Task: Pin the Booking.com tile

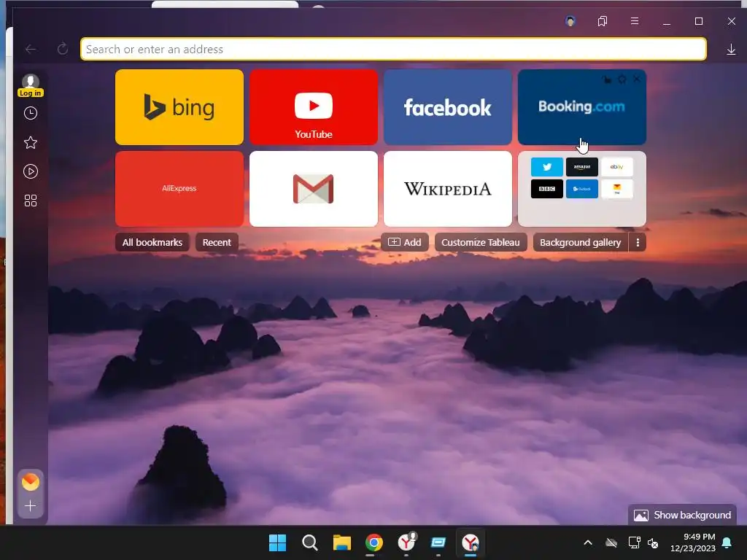Action: [606, 79]
